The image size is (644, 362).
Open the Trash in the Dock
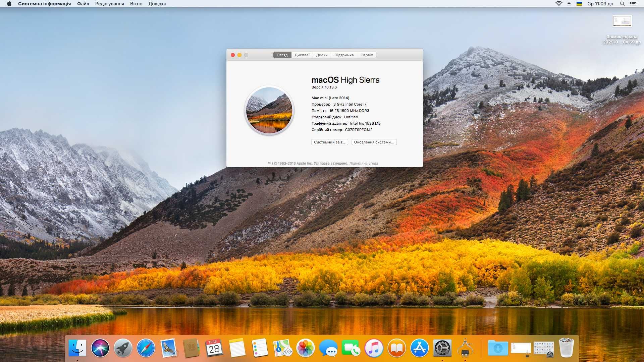pyautogui.click(x=567, y=348)
